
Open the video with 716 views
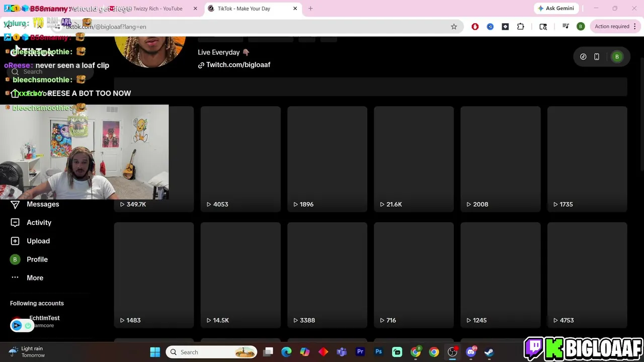pyautogui.click(x=414, y=275)
